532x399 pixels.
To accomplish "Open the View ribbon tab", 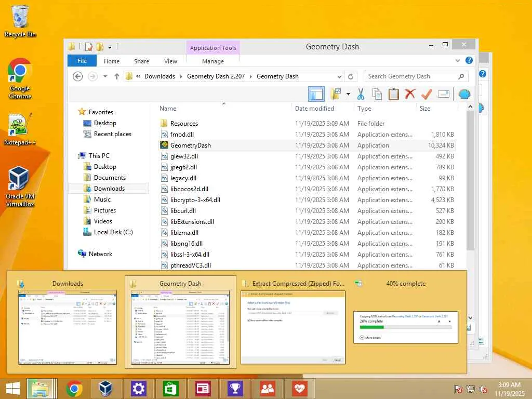I will pyautogui.click(x=170, y=61).
